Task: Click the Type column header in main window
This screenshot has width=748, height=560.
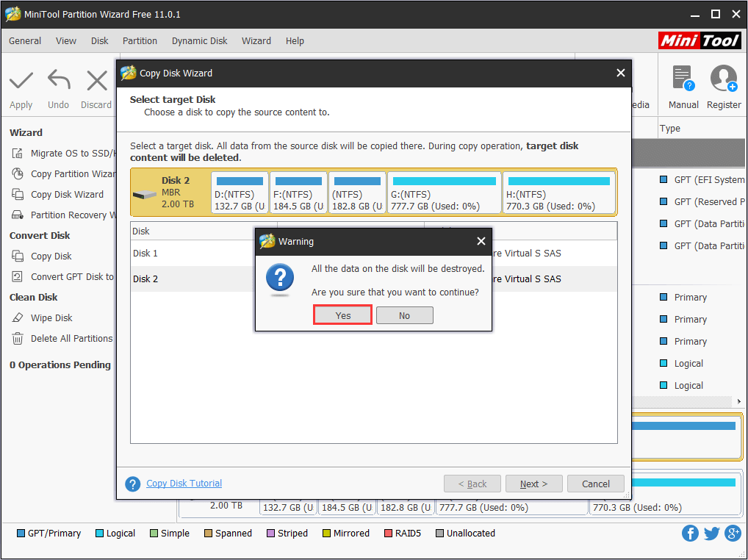Action: click(x=670, y=129)
